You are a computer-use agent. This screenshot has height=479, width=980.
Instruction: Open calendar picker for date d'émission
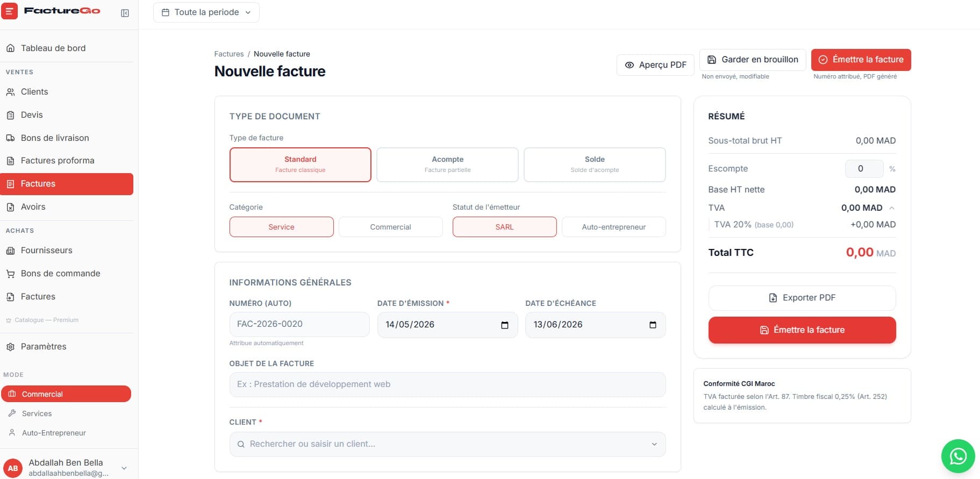point(504,325)
